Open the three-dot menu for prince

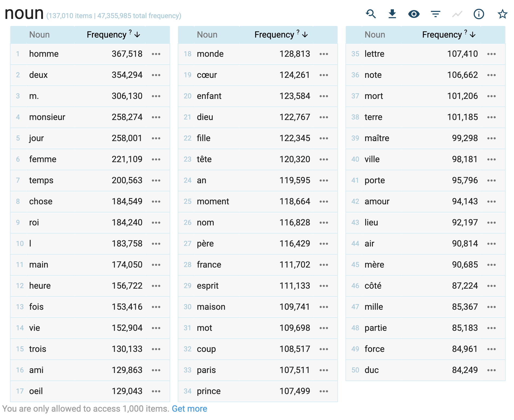[x=324, y=391]
